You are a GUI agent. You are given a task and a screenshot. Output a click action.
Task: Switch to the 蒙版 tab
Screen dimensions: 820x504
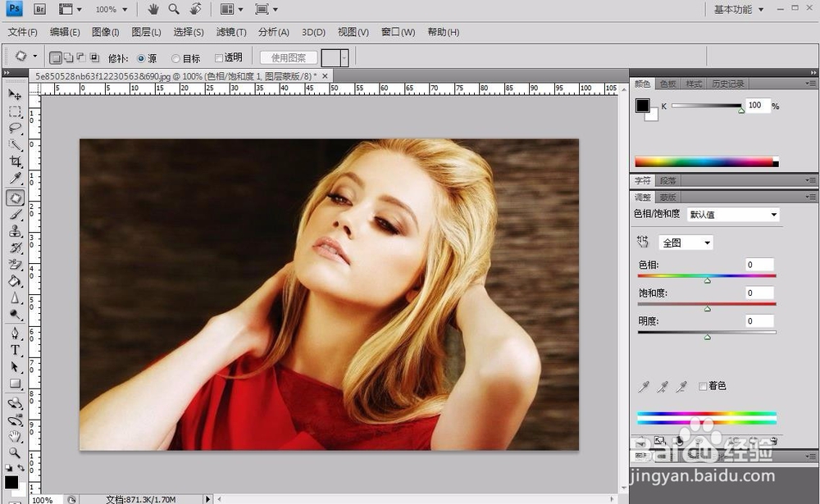[667, 198]
